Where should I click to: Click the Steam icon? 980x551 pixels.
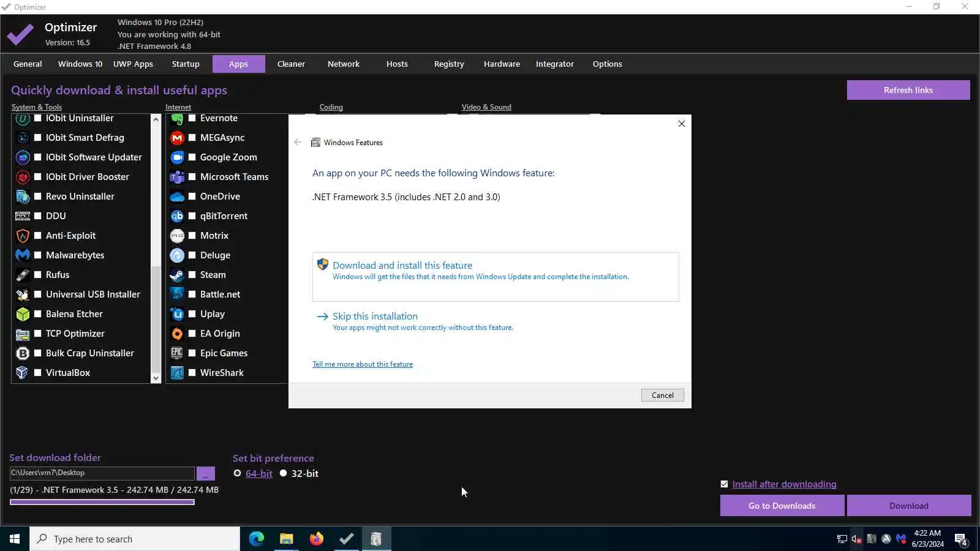pyautogui.click(x=177, y=275)
